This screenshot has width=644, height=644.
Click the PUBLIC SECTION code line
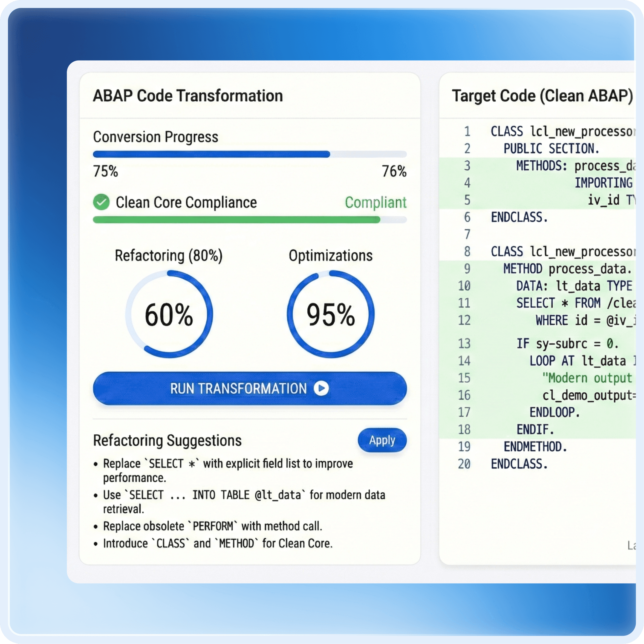point(551,149)
